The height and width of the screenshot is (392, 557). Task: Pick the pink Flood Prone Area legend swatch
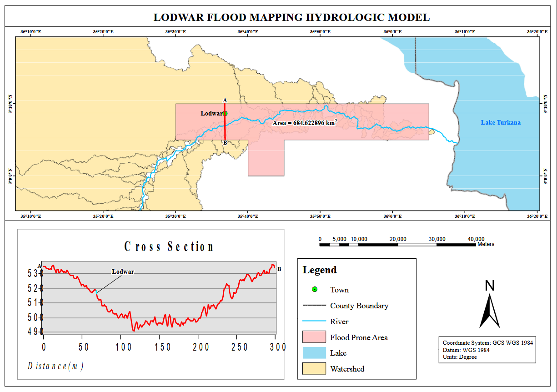click(x=314, y=337)
